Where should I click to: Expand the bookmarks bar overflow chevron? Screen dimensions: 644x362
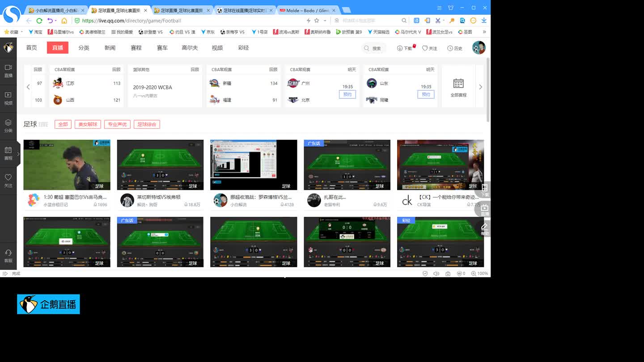(x=484, y=32)
